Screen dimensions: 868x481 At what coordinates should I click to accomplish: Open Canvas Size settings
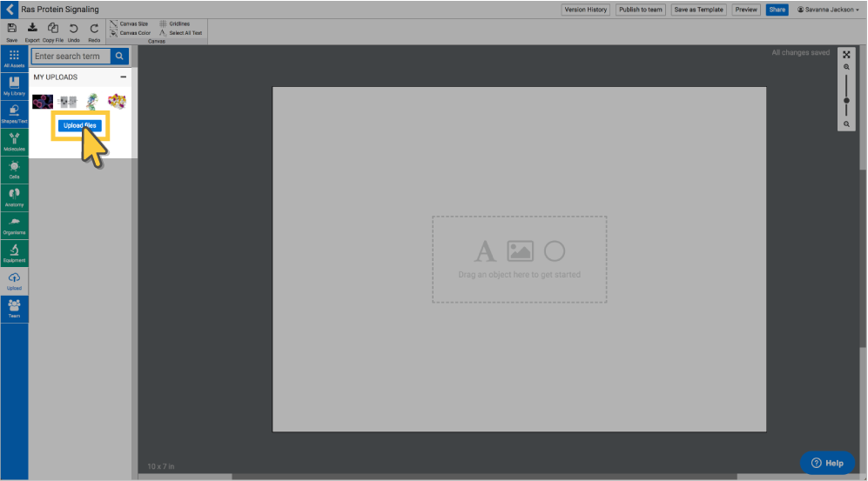(129, 23)
